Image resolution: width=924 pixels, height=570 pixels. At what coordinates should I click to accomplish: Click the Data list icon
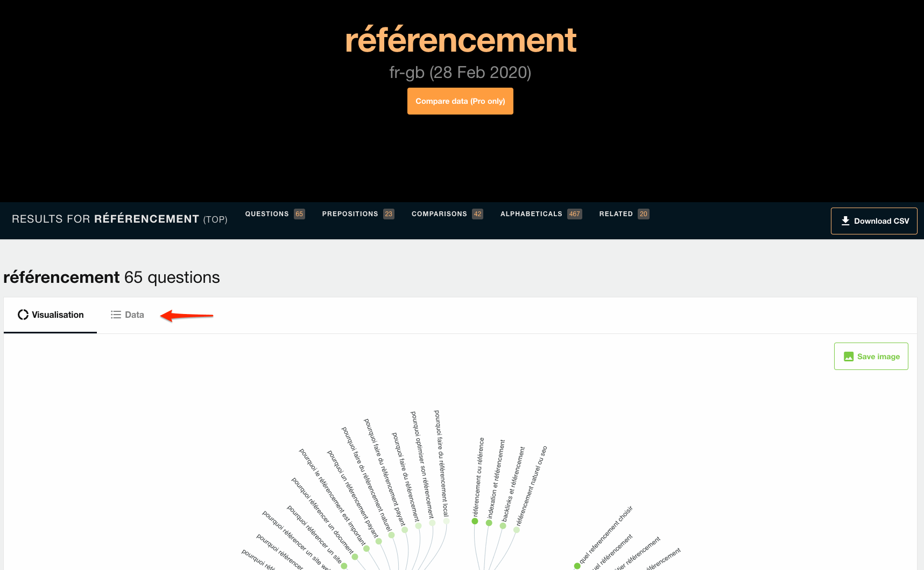coord(116,315)
